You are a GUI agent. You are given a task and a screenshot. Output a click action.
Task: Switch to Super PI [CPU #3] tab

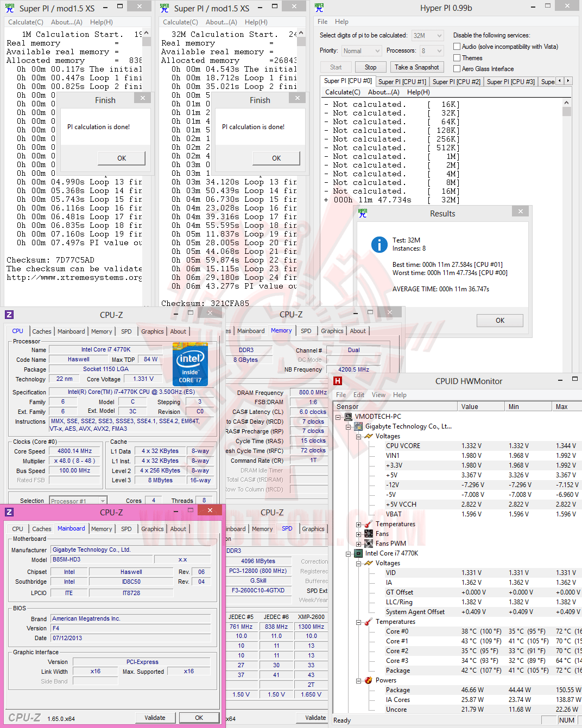511,81
